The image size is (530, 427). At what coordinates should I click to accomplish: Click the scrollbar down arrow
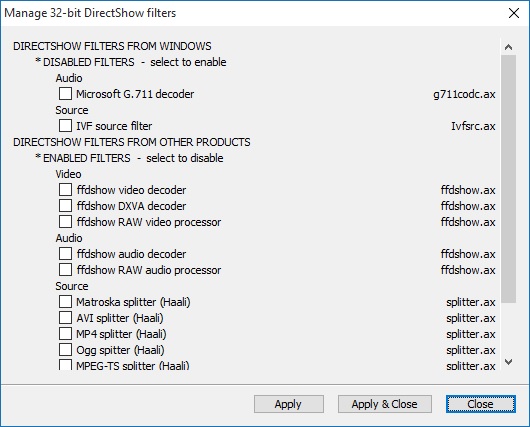click(x=508, y=362)
